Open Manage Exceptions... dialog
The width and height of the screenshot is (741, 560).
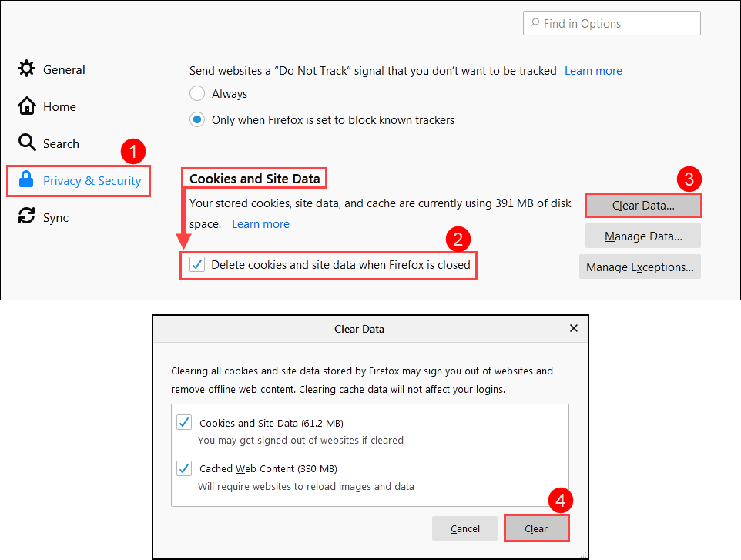point(640,267)
